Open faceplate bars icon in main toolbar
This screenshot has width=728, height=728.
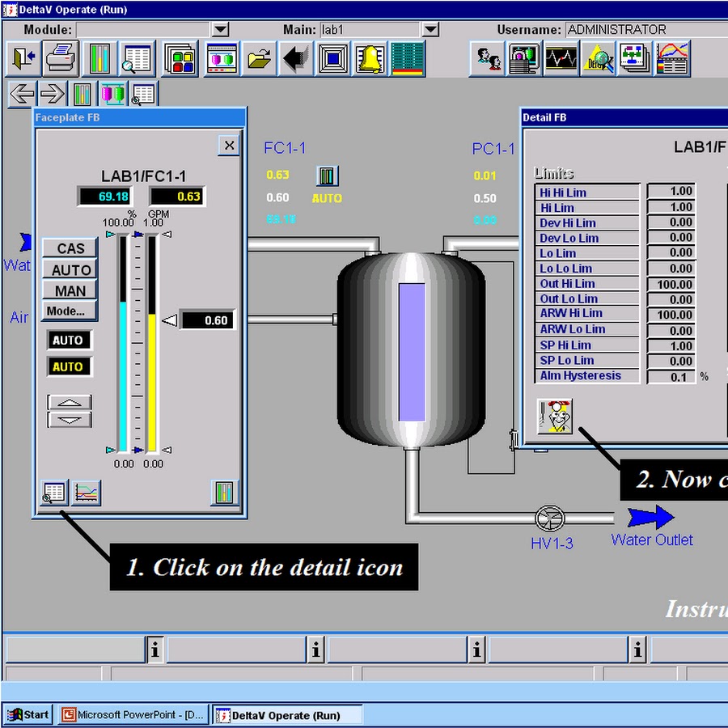pos(99,58)
